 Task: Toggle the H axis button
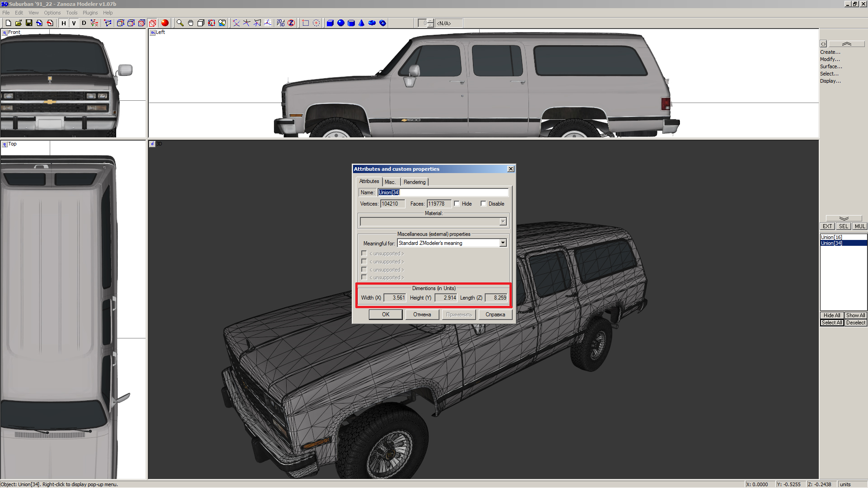(64, 23)
